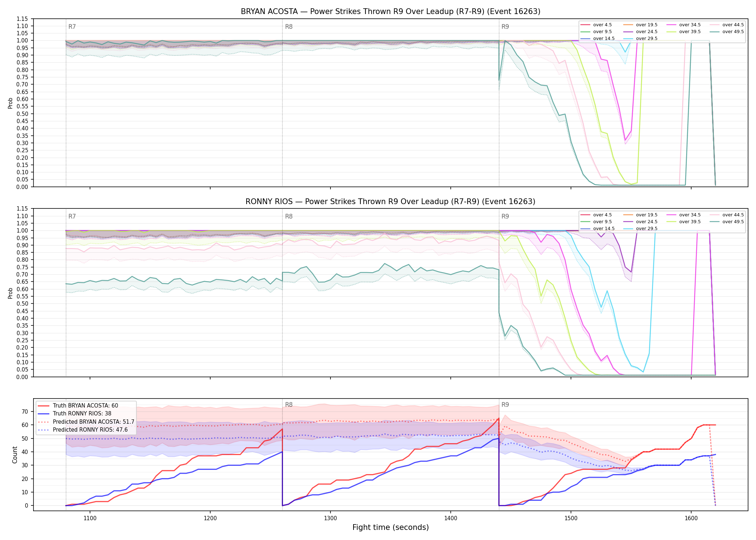Viewport: 756px width, 540px height.
Task: Click the 0.50 tick on Bryan Acosta Prob axis
Action: tap(22, 114)
